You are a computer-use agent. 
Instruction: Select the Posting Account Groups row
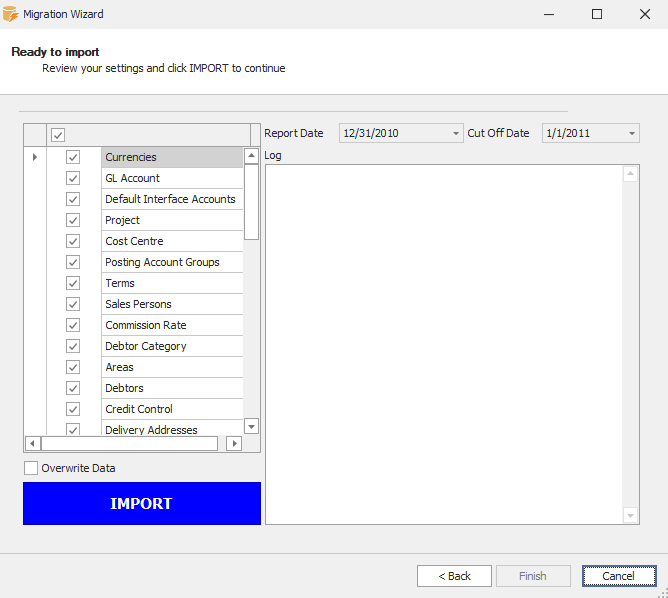pyautogui.click(x=172, y=262)
